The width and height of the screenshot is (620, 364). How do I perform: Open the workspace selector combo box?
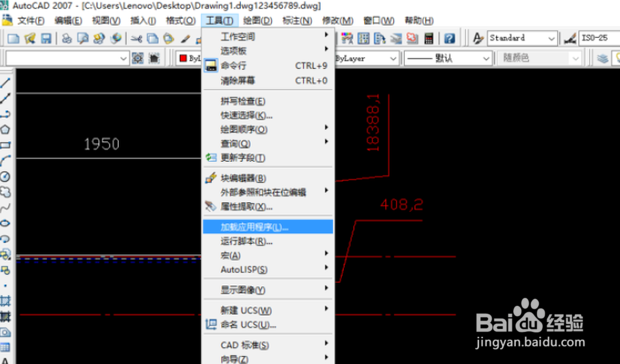tap(67, 58)
